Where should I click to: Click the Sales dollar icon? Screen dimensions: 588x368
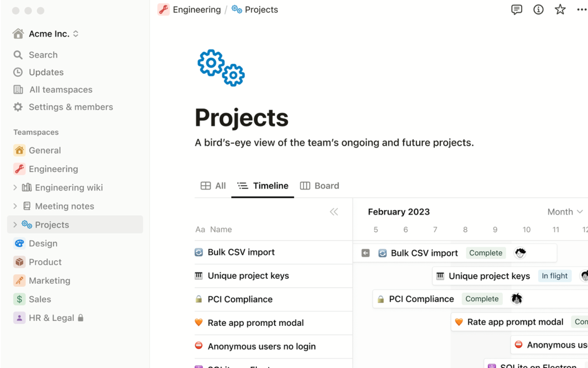[x=19, y=299]
